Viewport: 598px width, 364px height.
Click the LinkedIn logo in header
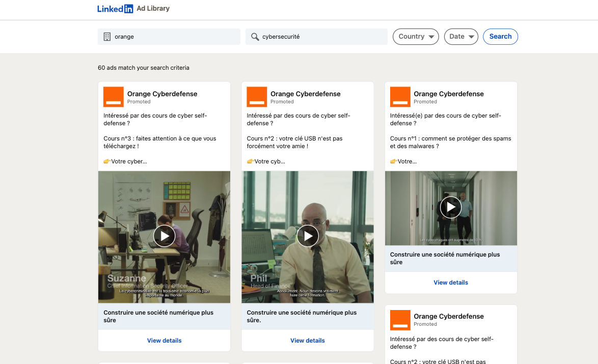[x=115, y=9]
